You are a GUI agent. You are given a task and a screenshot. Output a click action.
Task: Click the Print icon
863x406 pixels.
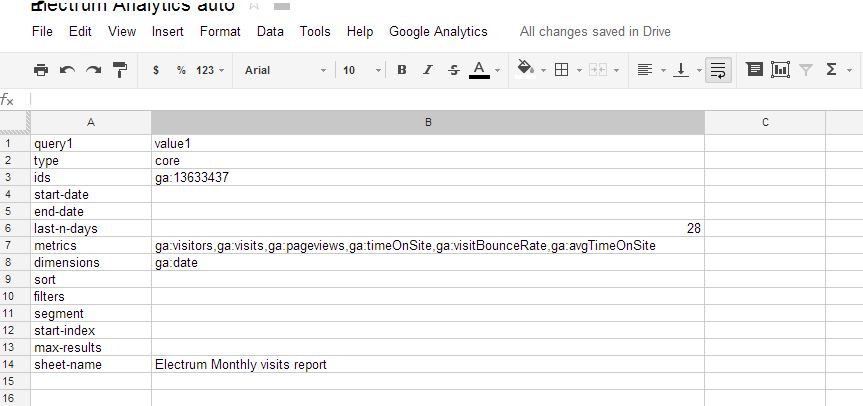[x=41, y=70]
